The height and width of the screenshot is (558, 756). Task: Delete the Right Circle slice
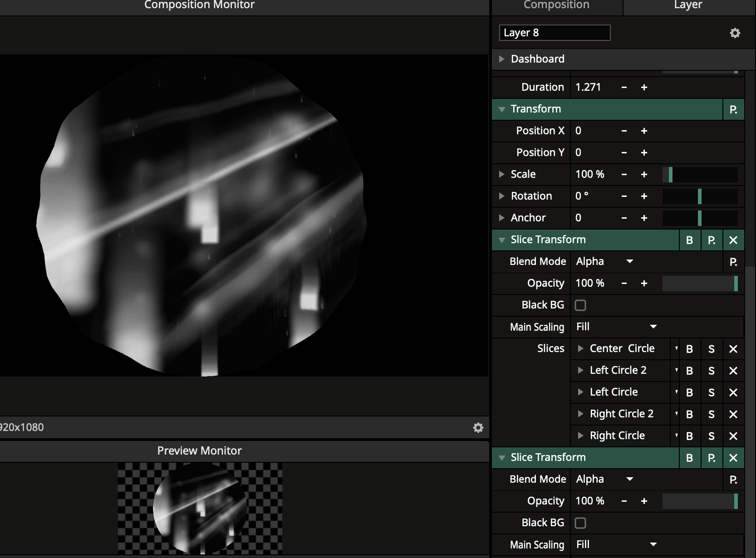(733, 436)
